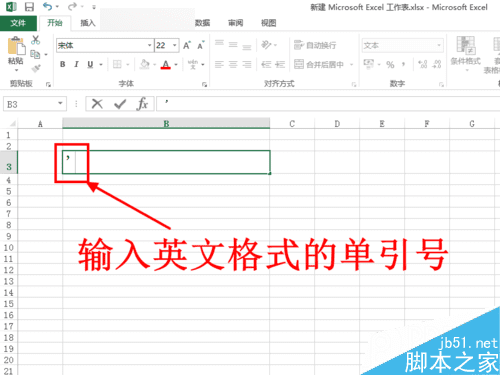Open the font name 宋体 dropdown
The height and width of the screenshot is (375, 500).
pos(149,45)
